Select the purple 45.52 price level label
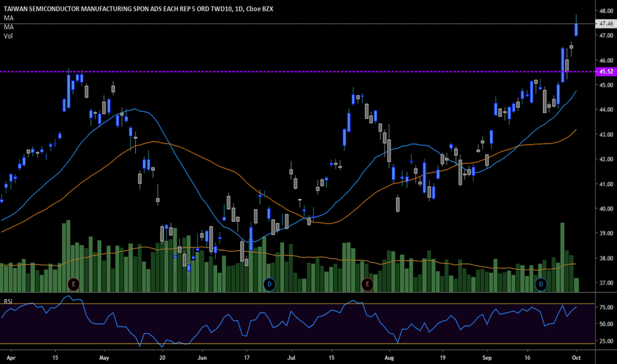 [x=606, y=71]
